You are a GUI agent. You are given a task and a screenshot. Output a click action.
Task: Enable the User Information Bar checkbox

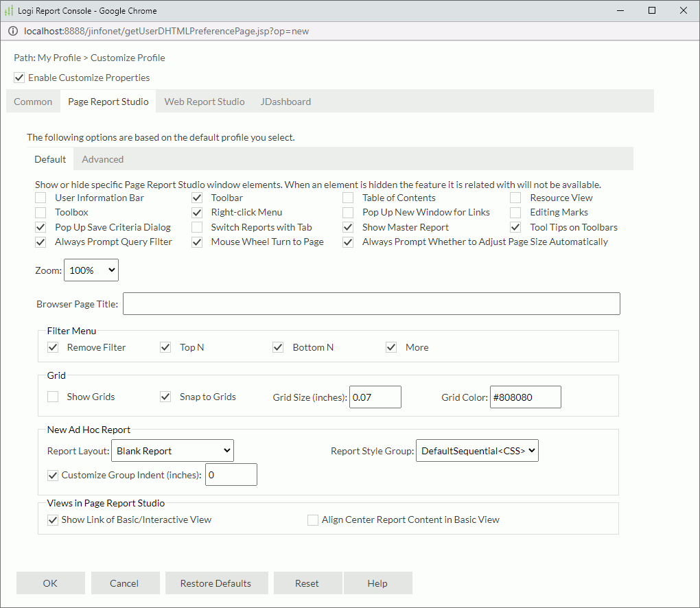pos(41,198)
